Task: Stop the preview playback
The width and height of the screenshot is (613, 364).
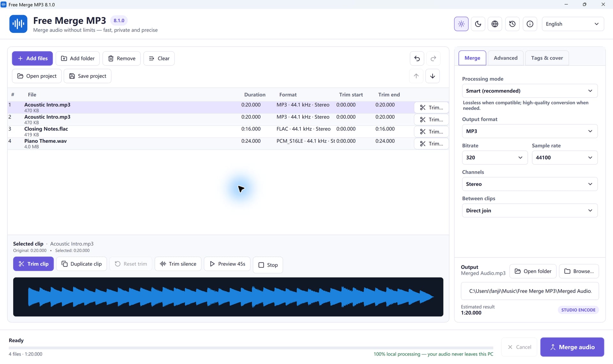Action: tap(268, 265)
